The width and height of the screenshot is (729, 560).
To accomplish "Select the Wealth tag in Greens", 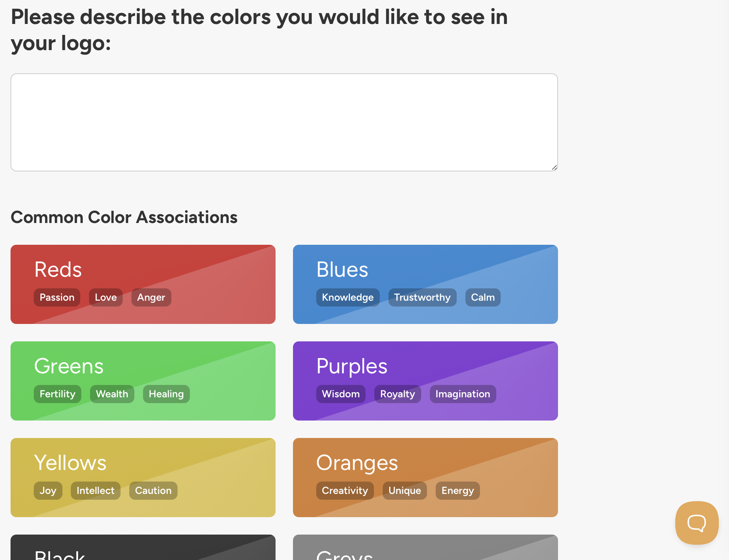I will tap(112, 394).
